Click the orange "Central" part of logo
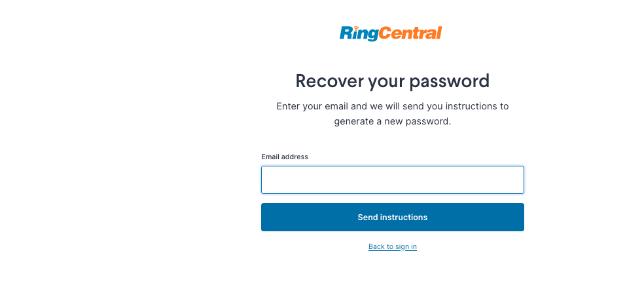Viewport: 644px width, 285px height. click(410, 33)
